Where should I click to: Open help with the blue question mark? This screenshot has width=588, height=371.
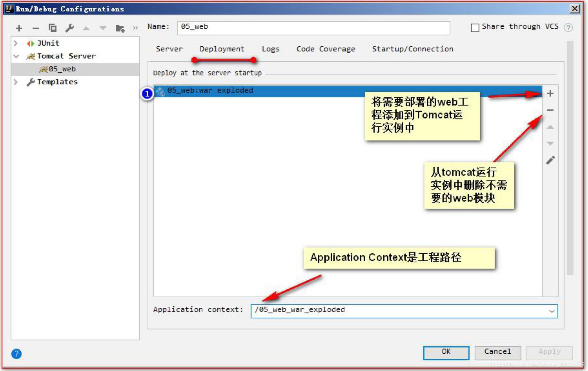[x=16, y=354]
